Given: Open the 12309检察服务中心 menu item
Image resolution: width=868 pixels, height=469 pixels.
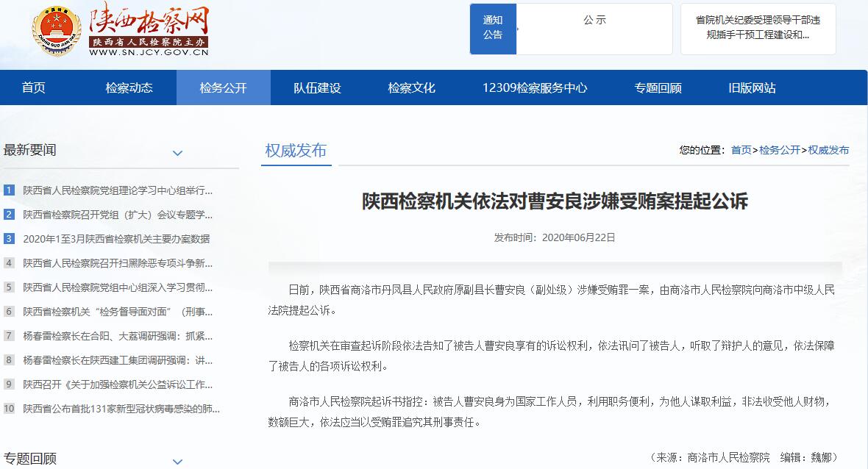Looking at the screenshot, I should click(x=535, y=88).
